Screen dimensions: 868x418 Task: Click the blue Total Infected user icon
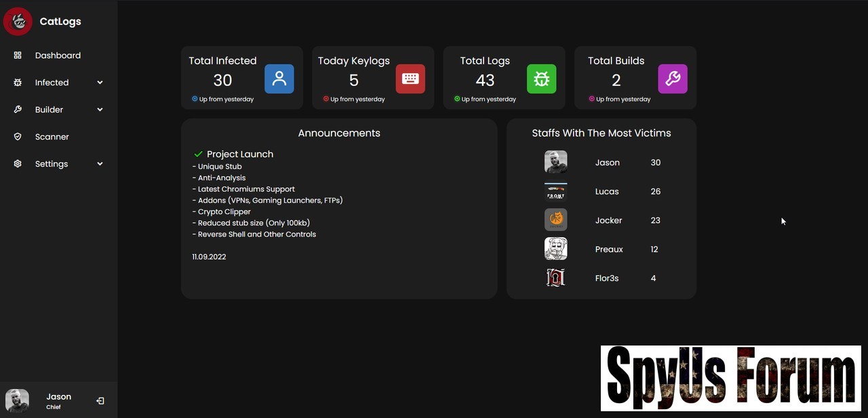279,79
